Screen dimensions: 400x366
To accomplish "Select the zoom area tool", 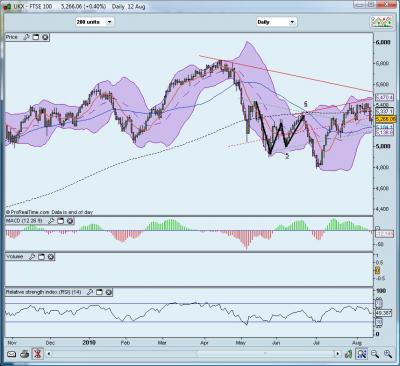I will (x=361, y=354).
